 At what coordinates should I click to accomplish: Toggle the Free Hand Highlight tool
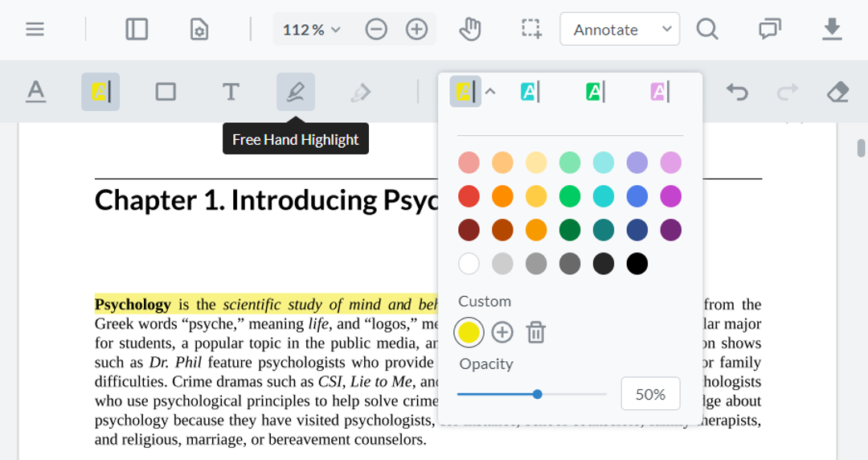[296, 92]
